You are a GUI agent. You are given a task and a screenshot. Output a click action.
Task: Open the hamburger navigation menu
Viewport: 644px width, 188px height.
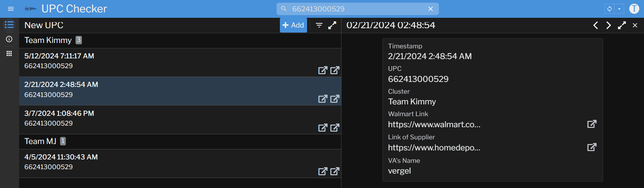[x=11, y=9]
